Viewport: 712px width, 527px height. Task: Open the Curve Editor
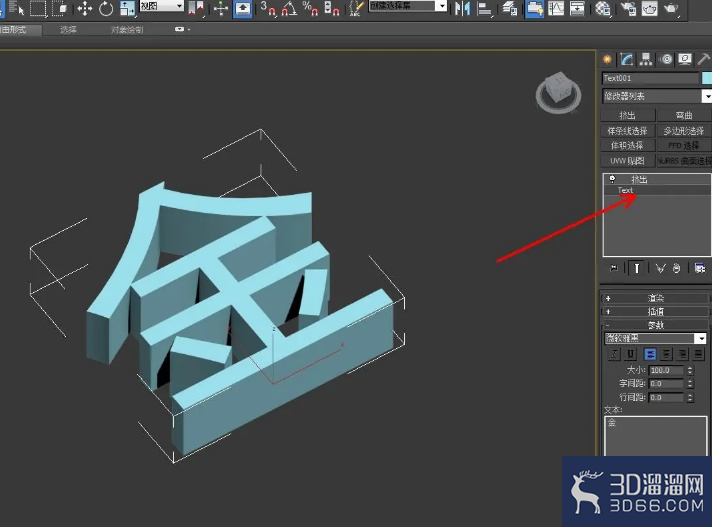(556, 9)
